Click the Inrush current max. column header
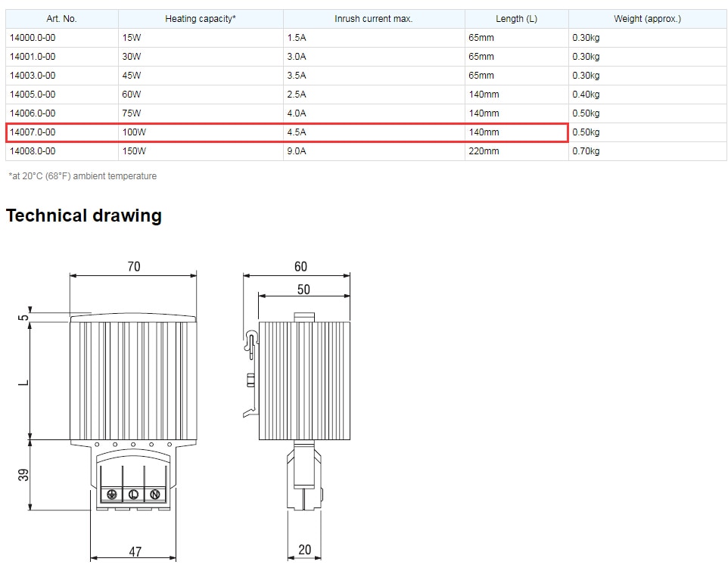The image size is (728, 574). (x=372, y=18)
